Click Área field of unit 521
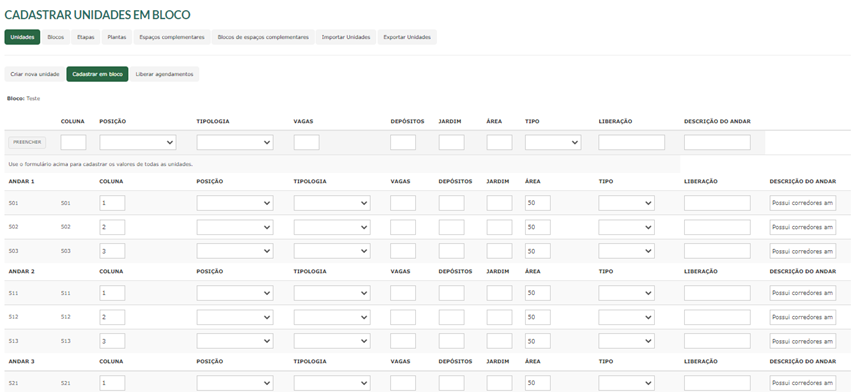The width and height of the screenshot is (856, 392). coord(538,383)
